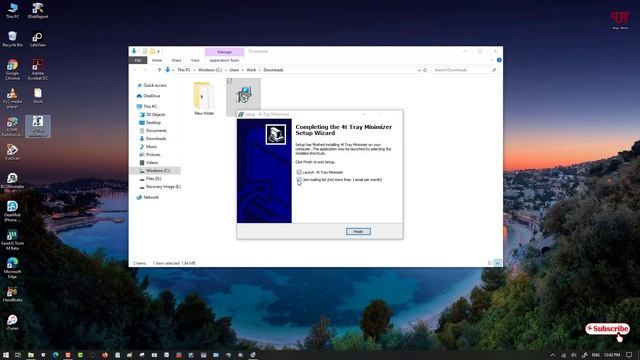Open Task View on the taskbar
Viewport: 640px width, 360px height.
pyautogui.click(x=18, y=355)
